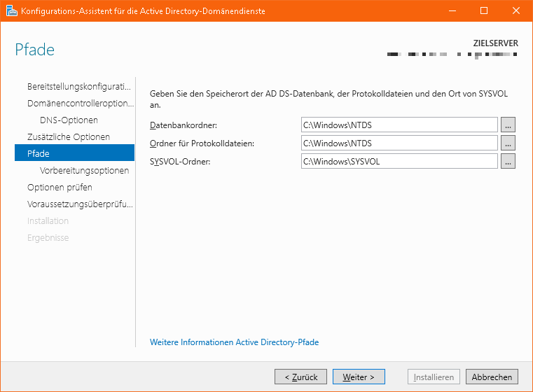
Task: Switch to Zusätzliche Optionen page
Action: tap(68, 137)
